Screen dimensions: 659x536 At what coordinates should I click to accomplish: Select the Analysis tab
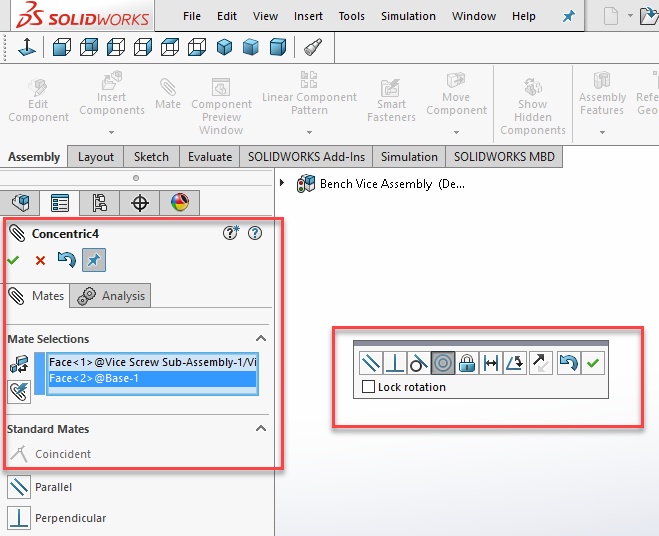(x=110, y=296)
